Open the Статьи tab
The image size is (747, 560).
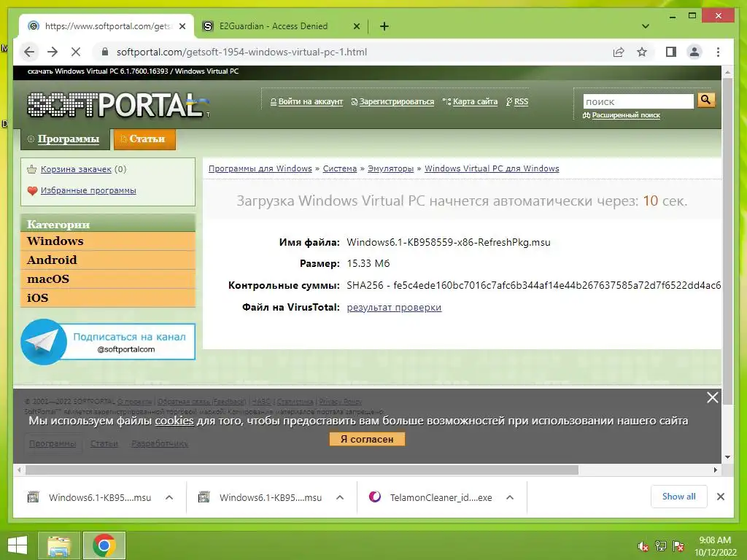[145, 139]
